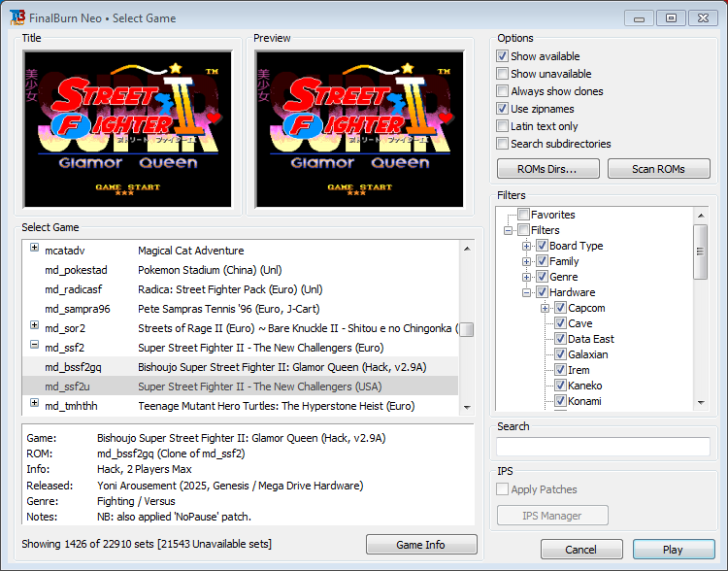Uncheck the Family filter checkbox
This screenshot has width=728, height=571.
tap(542, 261)
